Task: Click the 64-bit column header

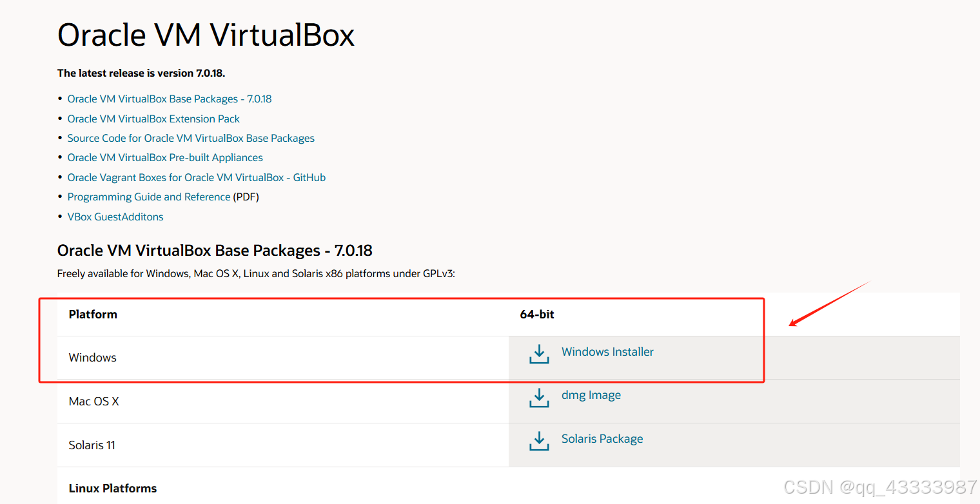Action: click(538, 315)
